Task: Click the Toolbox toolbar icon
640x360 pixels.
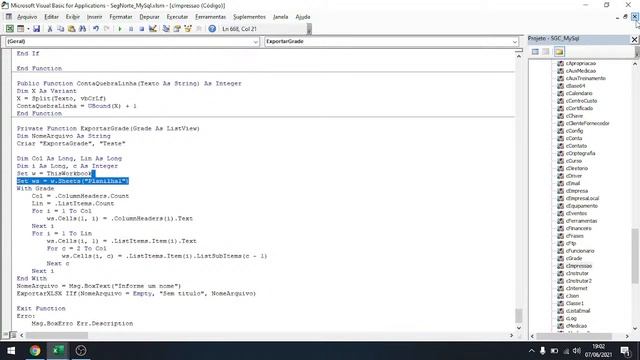Action: tap(199, 29)
